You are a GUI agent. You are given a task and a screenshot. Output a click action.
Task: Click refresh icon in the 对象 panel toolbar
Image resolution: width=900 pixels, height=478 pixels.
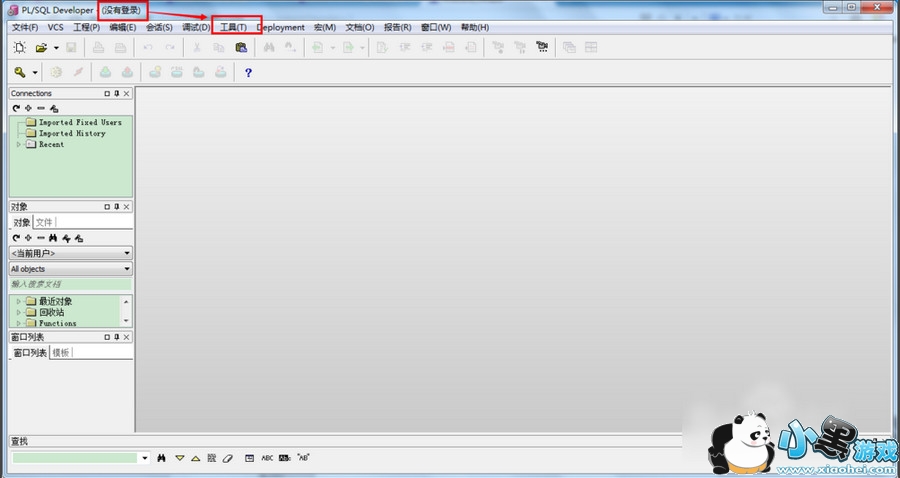click(x=16, y=238)
